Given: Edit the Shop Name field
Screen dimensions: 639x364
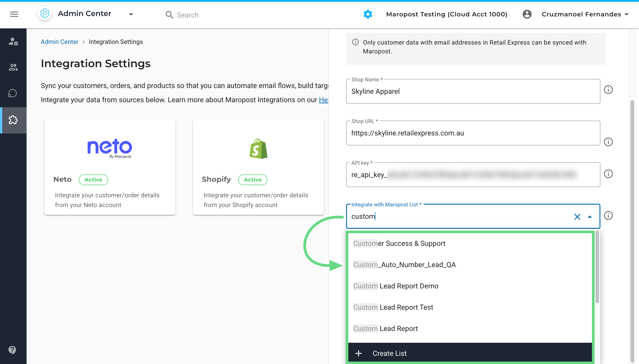Looking at the screenshot, I should (x=473, y=91).
